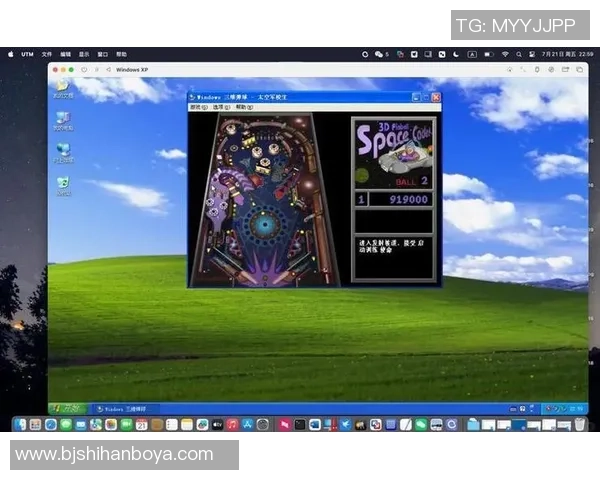Screen dimensions: 600x480
Task: Click Windows XP system tray clock
Action: [578, 409]
